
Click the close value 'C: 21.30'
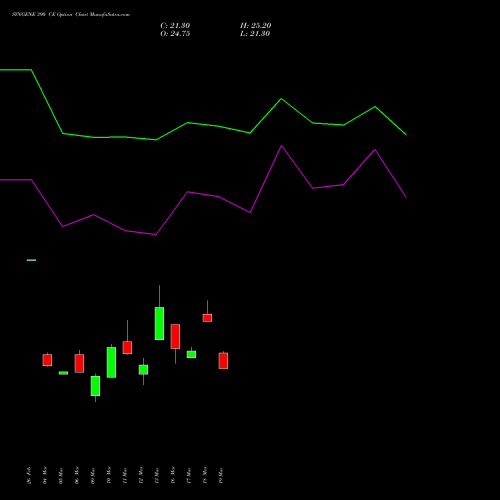click(x=175, y=26)
